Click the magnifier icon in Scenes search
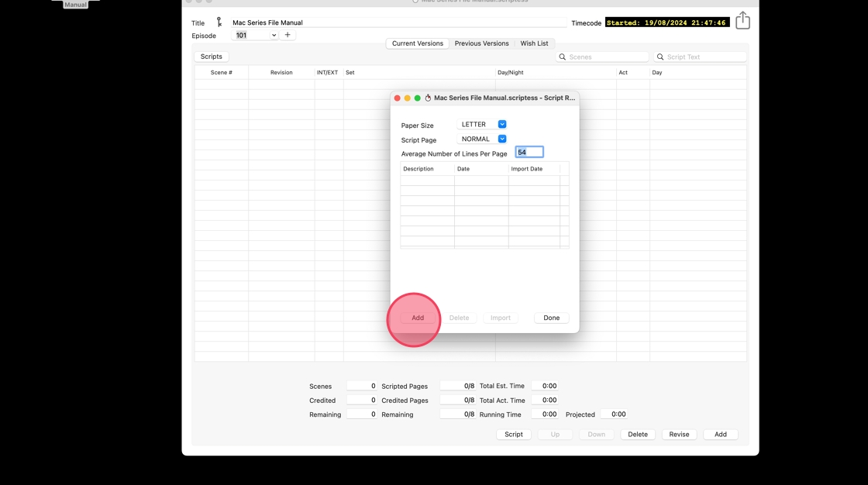The image size is (868, 485). (563, 57)
